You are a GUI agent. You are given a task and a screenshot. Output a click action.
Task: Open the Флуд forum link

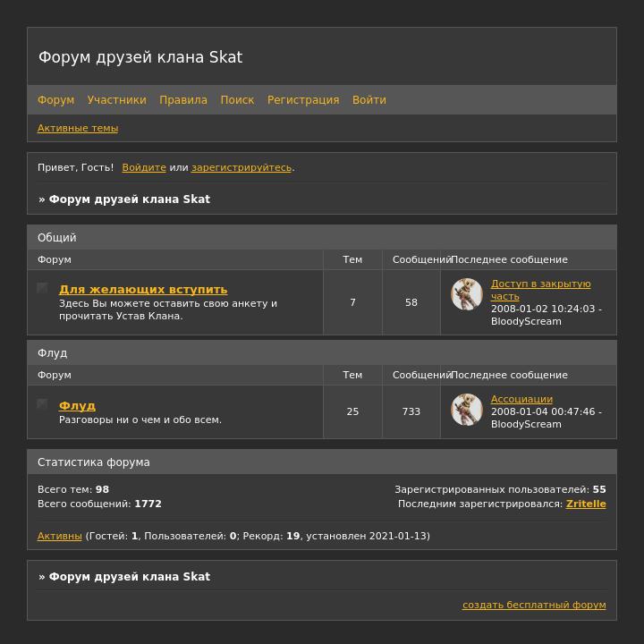(77, 405)
